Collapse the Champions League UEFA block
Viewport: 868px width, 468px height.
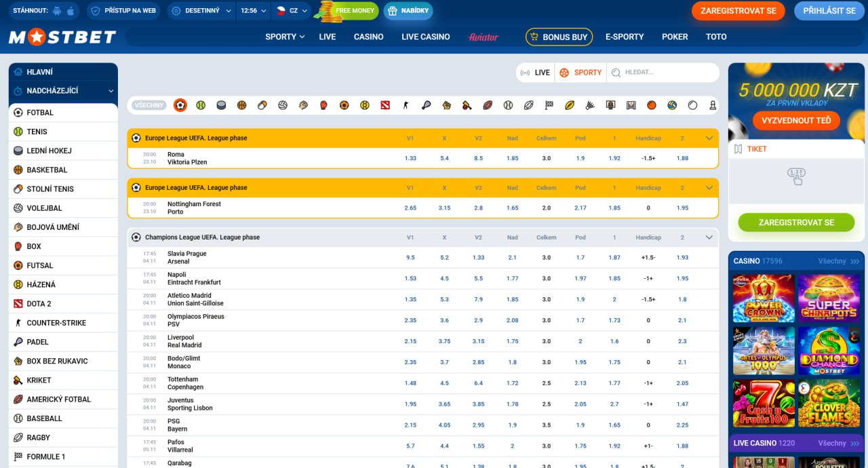point(709,237)
